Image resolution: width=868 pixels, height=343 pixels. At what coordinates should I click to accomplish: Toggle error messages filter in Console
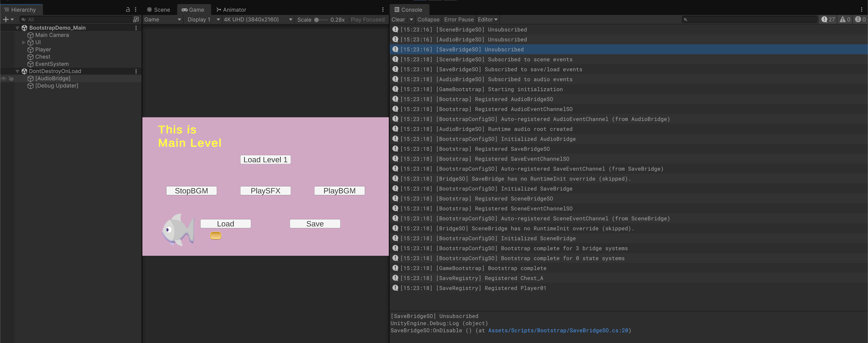click(x=860, y=19)
